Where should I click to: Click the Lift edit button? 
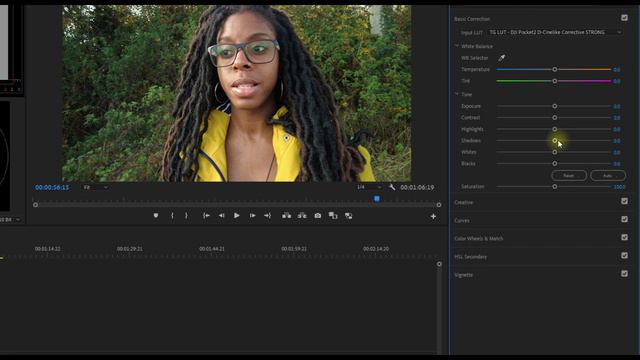pyautogui.click(x=287, y=216)
